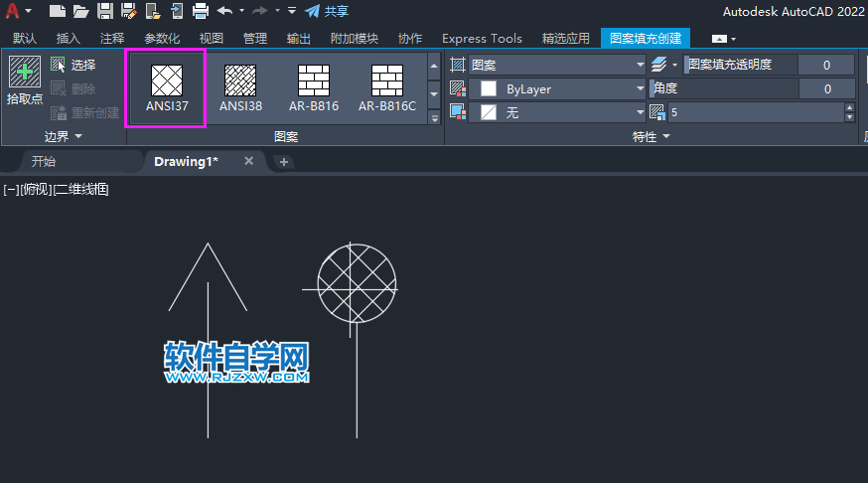Open the 管理 ribbon tab

point(254,38)
